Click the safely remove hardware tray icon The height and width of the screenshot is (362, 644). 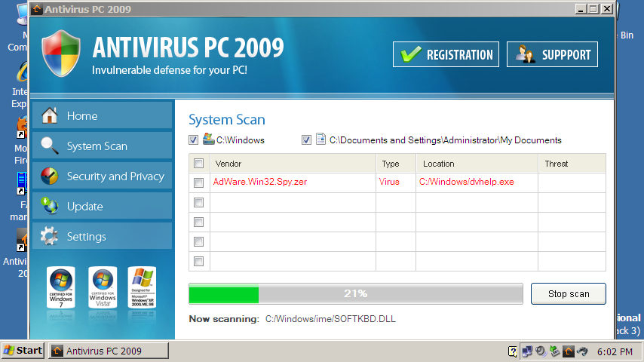554,351
